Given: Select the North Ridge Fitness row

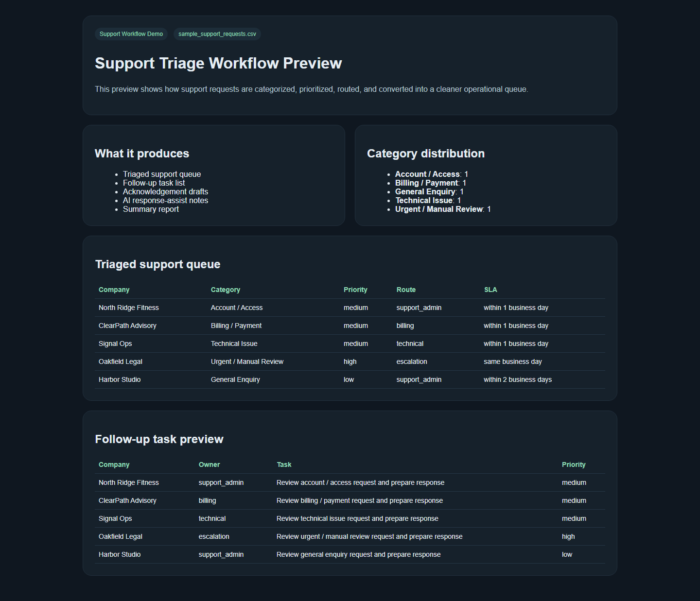Looking at the screenshot, I should point(128,307).
